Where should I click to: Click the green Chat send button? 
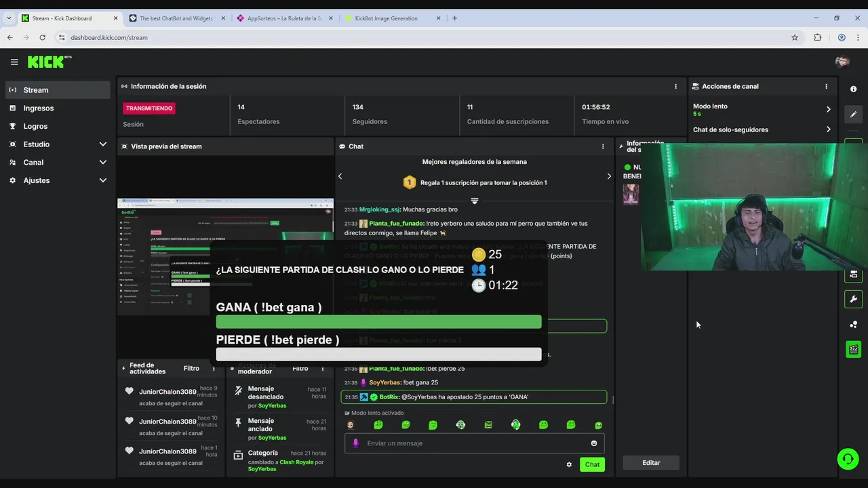pyautogui.click(x=592, y=465)
